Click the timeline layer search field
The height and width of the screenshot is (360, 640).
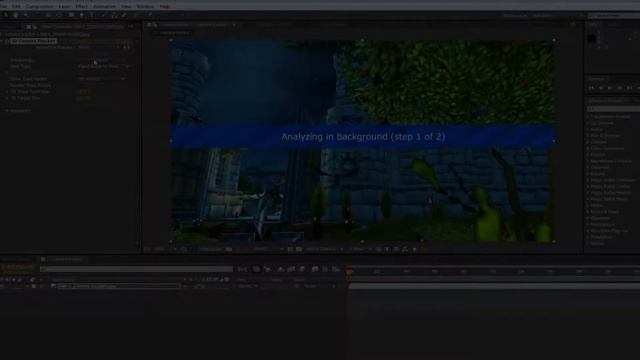[x=136, y=269]
